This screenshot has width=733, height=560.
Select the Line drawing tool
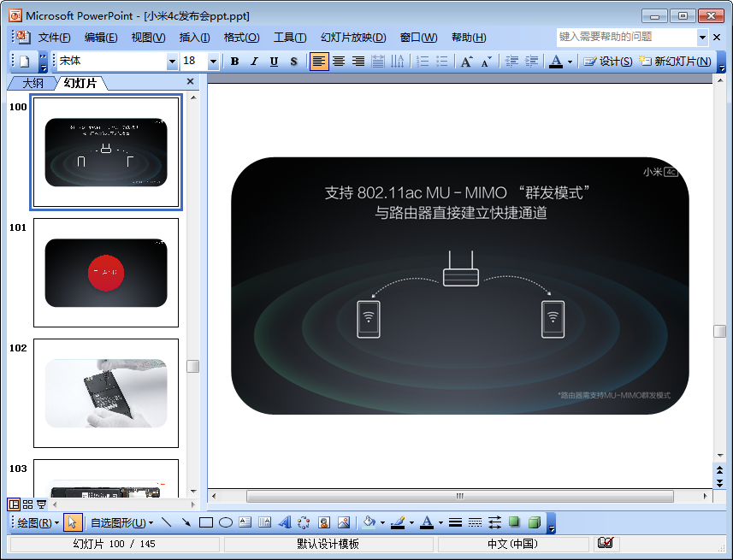coord(167,522)
